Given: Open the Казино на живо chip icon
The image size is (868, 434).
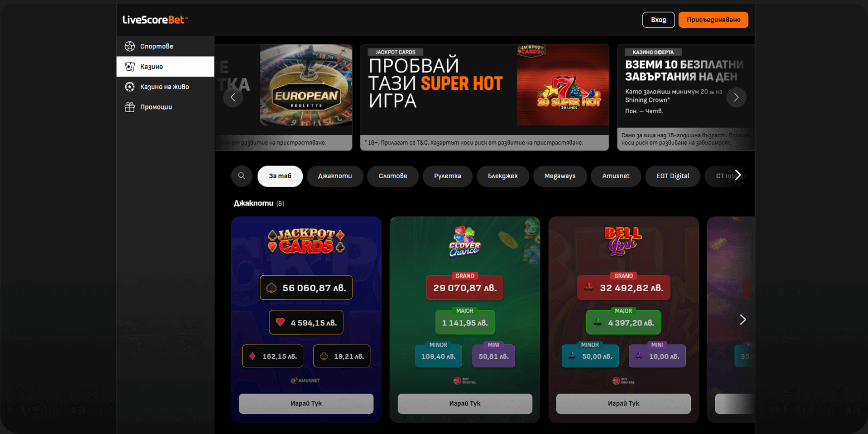Looking at the screenshot, I should (x=130, y=87).
